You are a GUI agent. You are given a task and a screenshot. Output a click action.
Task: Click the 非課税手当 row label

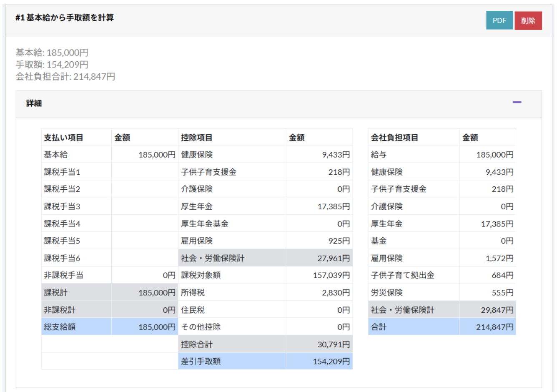coord(64,275)
